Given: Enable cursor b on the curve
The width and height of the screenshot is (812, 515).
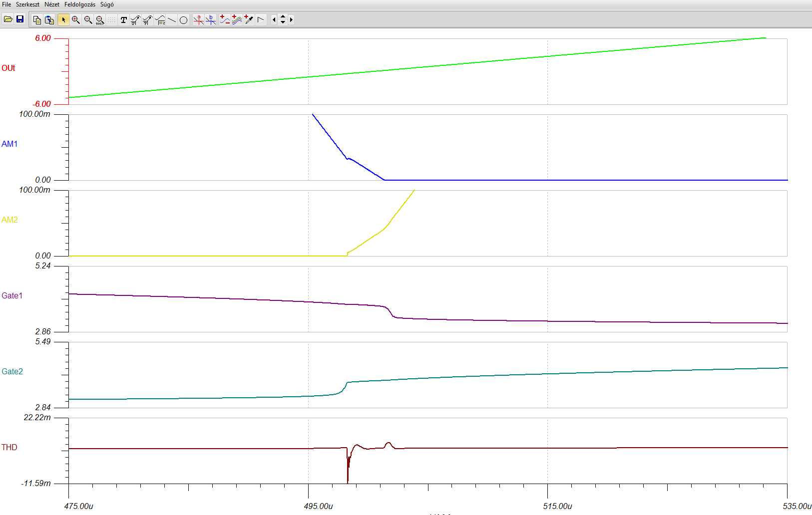Looking at the screenshot, I should point(211,19).
